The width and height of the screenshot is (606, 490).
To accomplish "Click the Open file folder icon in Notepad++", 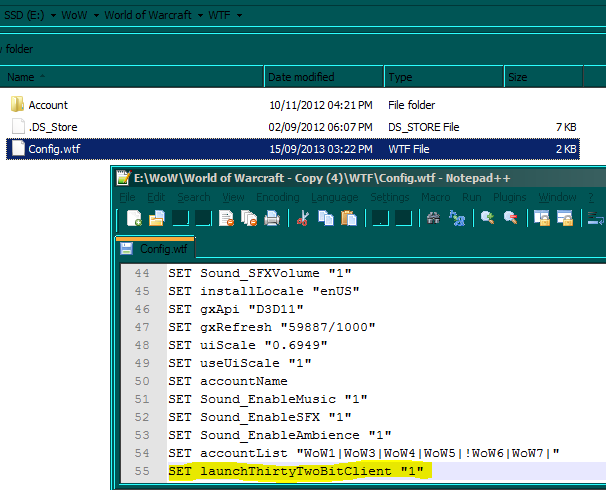I will (x=157, y=218).
